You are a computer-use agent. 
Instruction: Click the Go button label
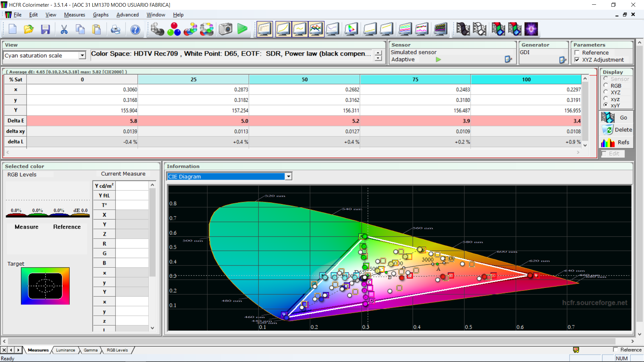point(624,118)
